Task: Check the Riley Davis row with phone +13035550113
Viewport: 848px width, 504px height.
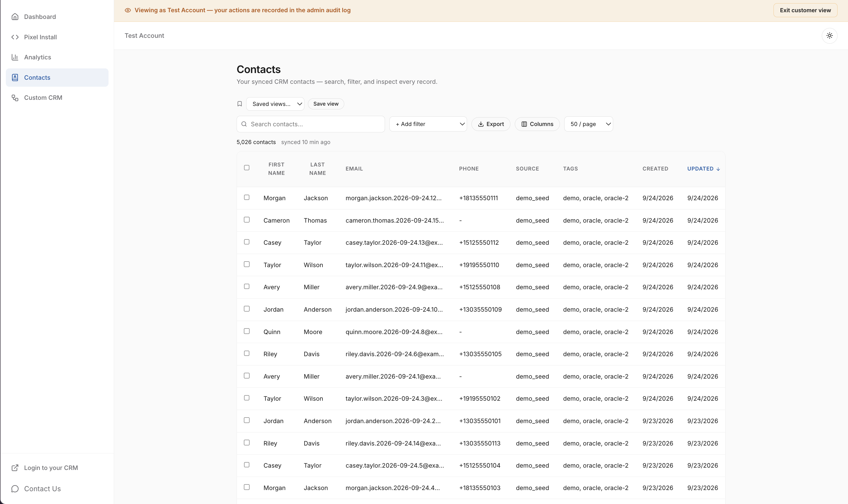Action: (x=247, y=443)
